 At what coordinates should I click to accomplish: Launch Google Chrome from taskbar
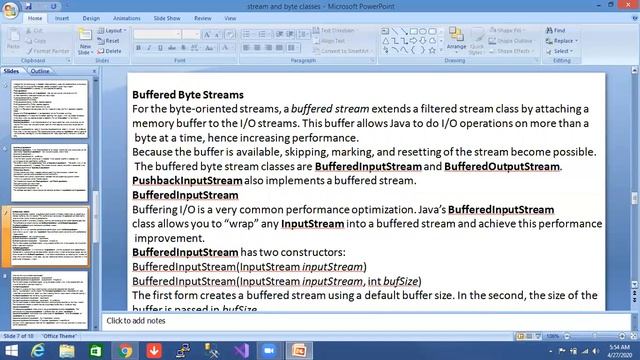click(125, 351)
